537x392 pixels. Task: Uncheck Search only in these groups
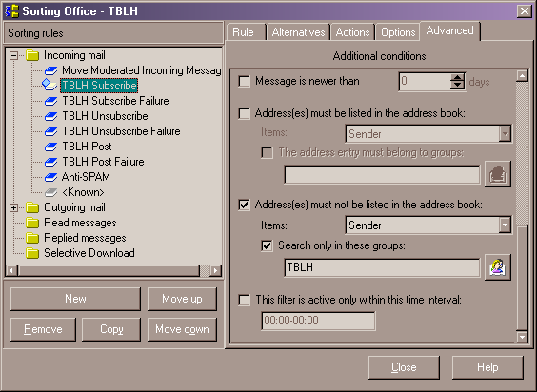click(x=267, y=245)
